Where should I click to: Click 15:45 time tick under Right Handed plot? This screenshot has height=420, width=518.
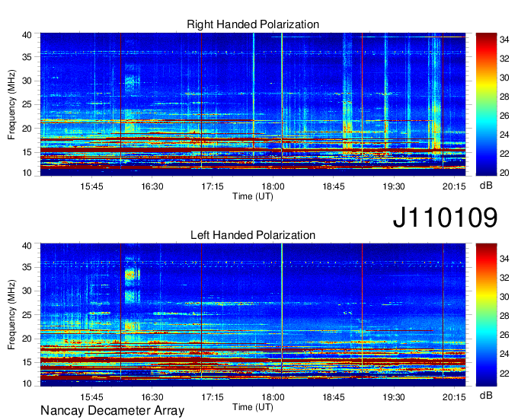coord(91,186)
